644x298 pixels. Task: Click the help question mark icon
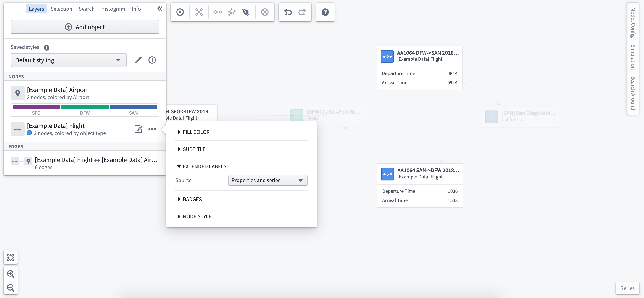click(x=325, y=12)
